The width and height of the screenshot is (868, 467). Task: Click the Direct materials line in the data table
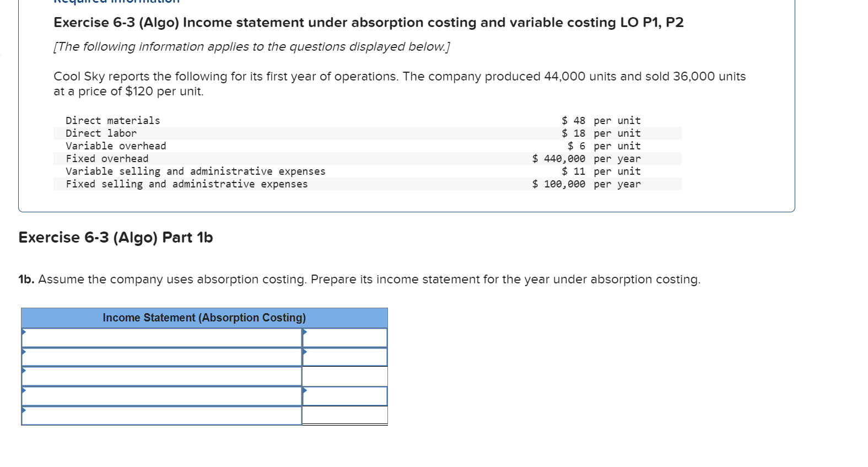(220, 120)
